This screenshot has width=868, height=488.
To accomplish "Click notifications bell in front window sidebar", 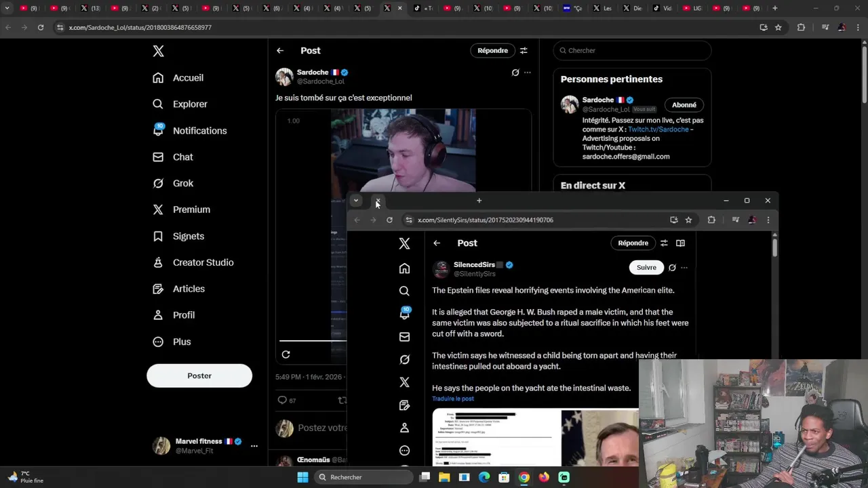I will (404, 314).
